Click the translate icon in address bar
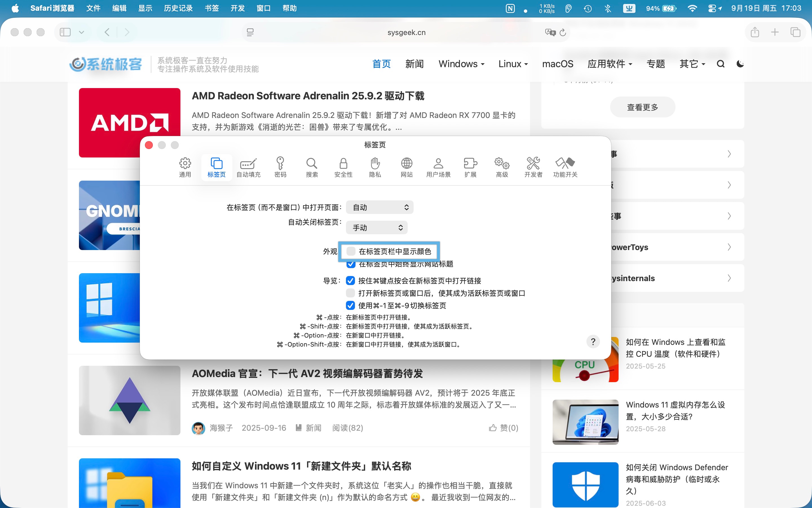This screenshot has width=812, height=508. [x=550, y=32]
